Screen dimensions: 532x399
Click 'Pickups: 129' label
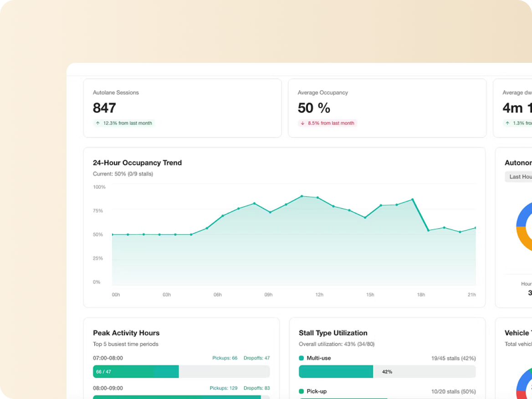(223, 388)
